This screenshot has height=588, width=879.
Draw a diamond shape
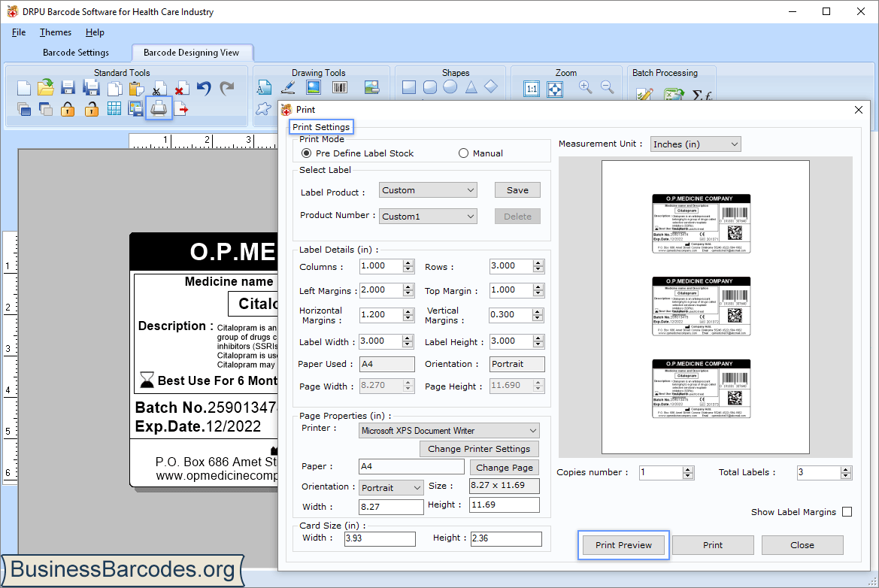(491, 87)
